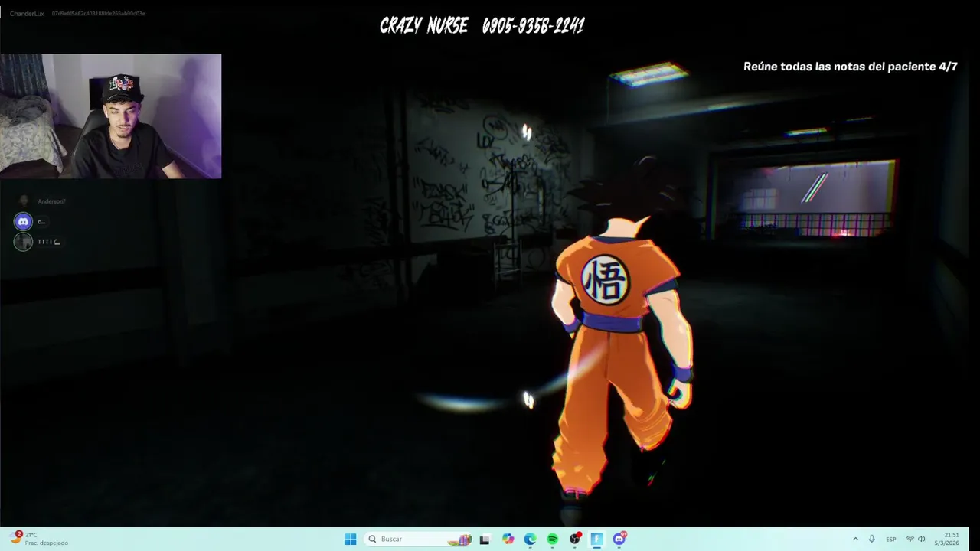The height and width of the screenshot is (551, 980).
Task: Open the ESP language selector
Action: (891, 539)
